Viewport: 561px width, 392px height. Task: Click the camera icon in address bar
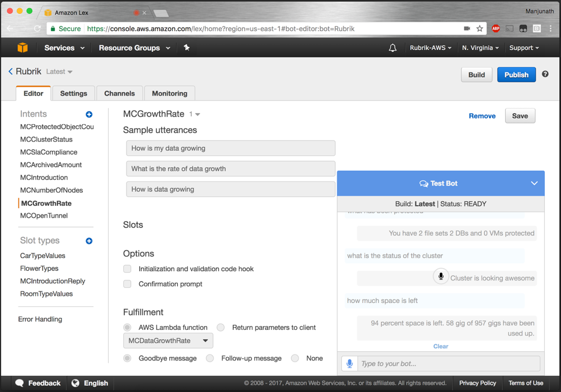tap(467, 29)
